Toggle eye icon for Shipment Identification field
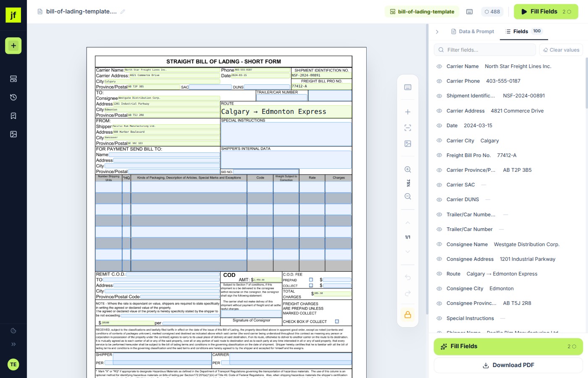The height and width of the screenshot is (378, 588). [x=439, y=96]
